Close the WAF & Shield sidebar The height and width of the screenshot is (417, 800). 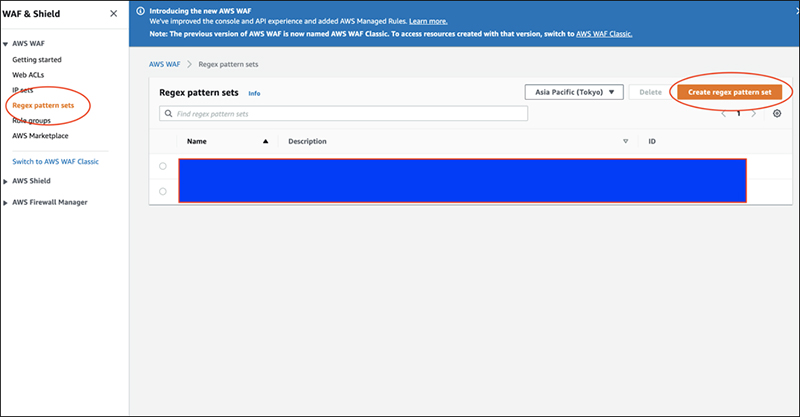coord(113,13)
